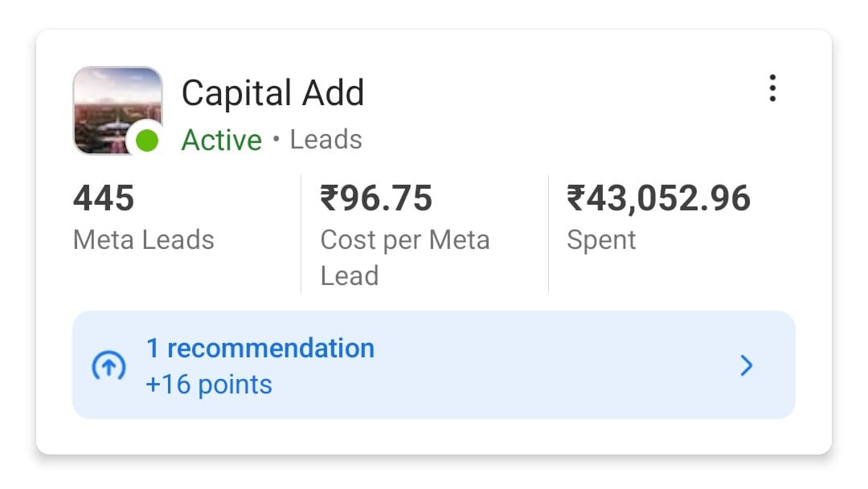Click the Active status label
868x489 pixels.
point(222,140)
